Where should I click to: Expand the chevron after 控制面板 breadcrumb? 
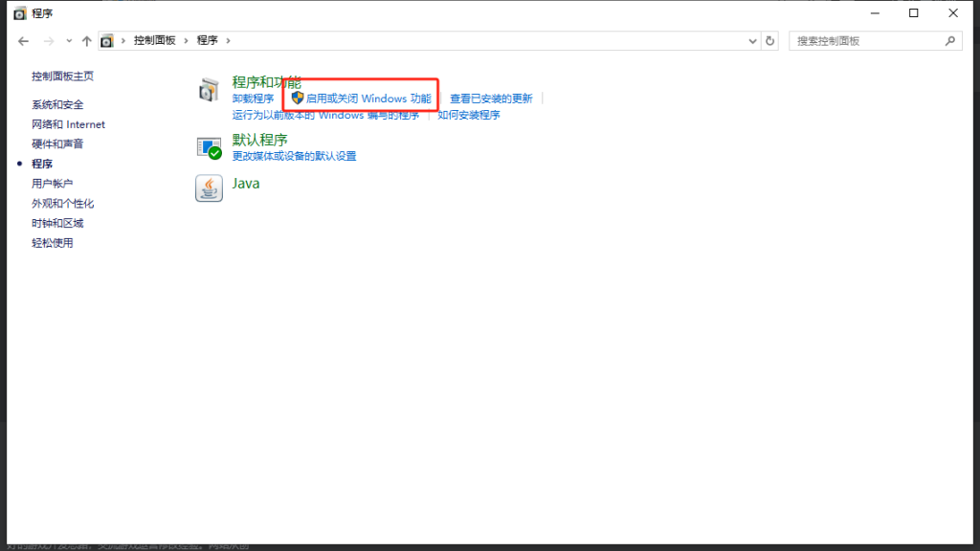tap(187, 40)
